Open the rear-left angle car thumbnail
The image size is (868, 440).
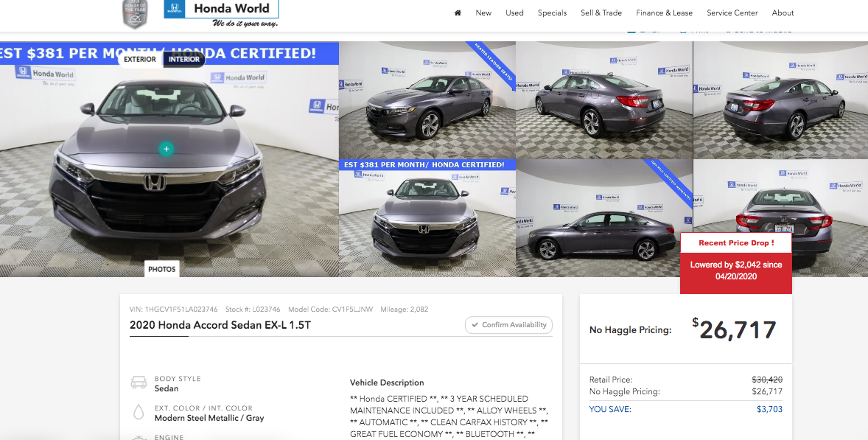(604, 100)
